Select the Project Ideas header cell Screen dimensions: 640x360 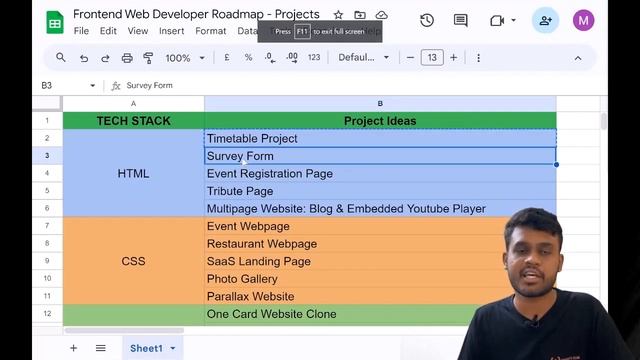(380, 121)
